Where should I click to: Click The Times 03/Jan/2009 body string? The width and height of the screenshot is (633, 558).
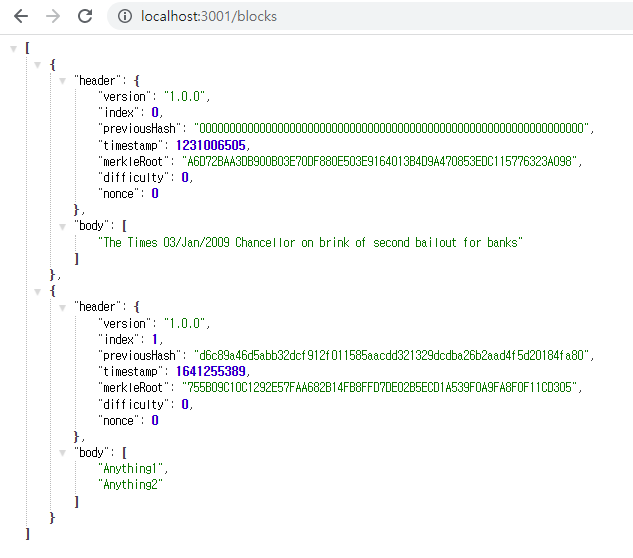coord(311,242)
